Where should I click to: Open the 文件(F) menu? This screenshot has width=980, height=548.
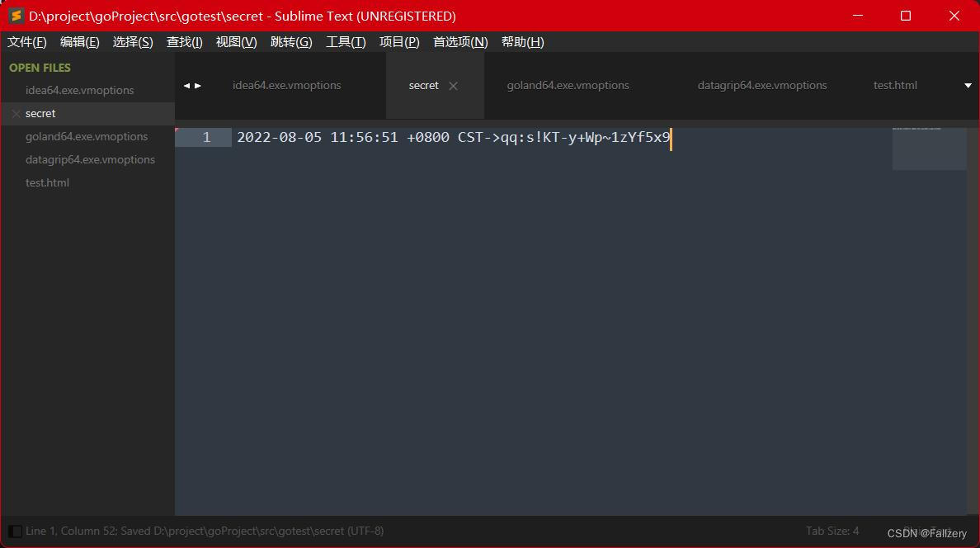click(27, 42)
